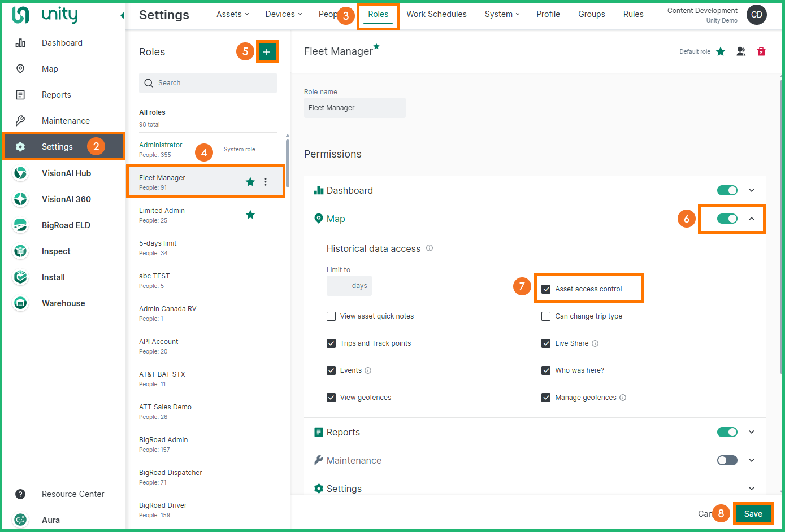Image resolution: width=785 pixels, height=532 pixels.
Task: Open Fleet Manager three-dot options menu
Action: [266, 182]
